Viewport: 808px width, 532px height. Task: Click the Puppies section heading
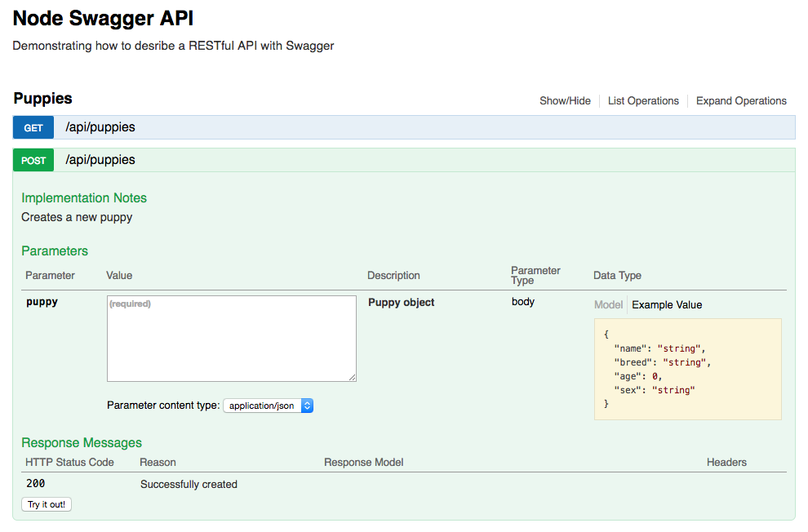[42, 98]
